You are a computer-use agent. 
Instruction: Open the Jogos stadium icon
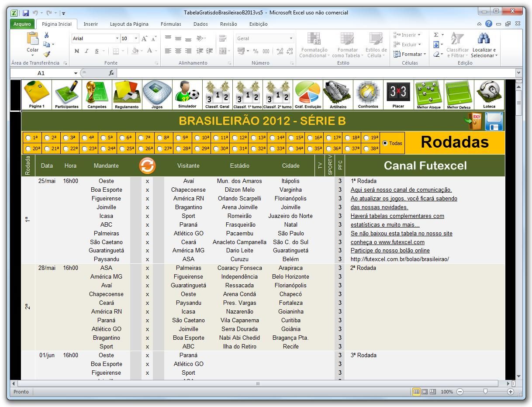pos(157,95)
